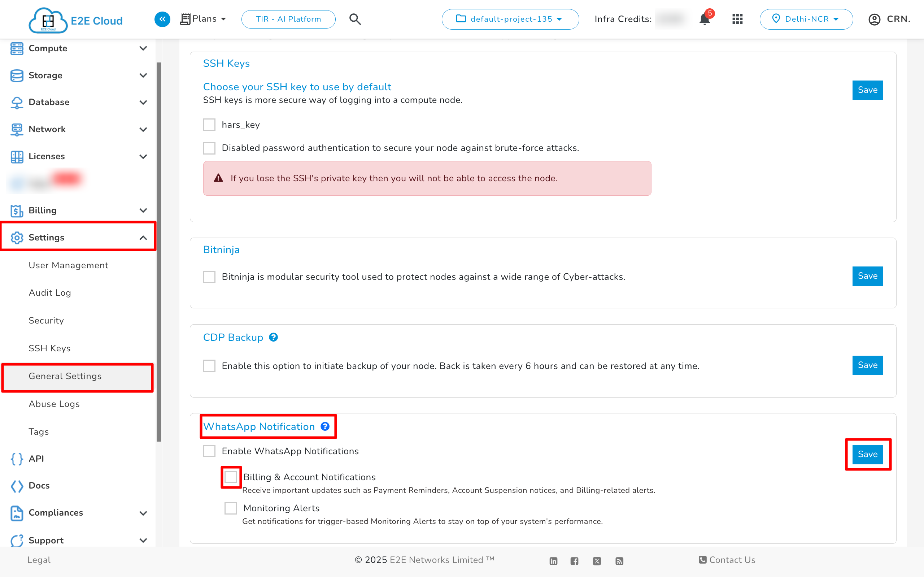Go to SSH Keys in the sidebar

[49, 348]
